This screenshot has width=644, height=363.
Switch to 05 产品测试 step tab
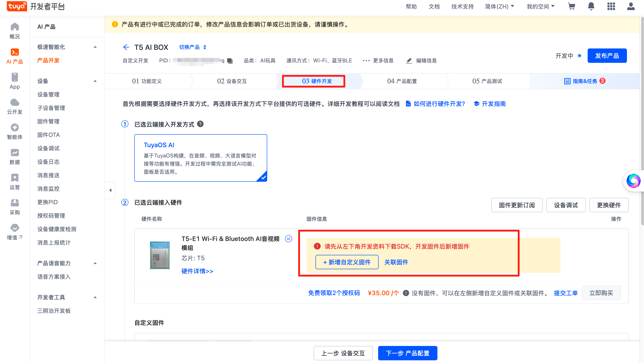pos(487,81)
